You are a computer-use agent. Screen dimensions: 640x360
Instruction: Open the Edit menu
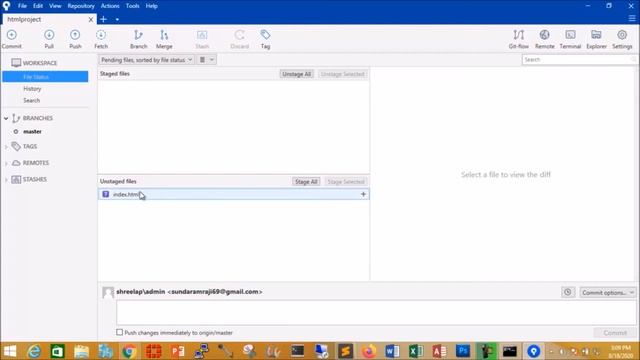point(38,6)
